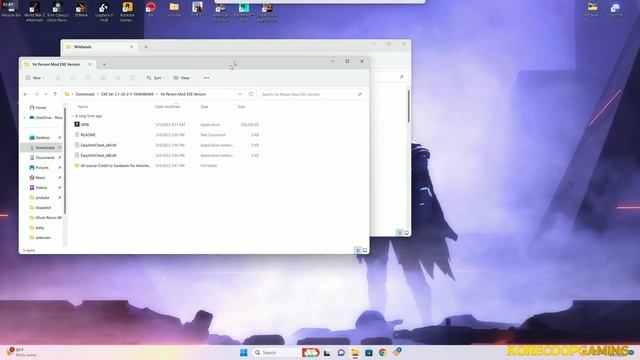
Task: Sort files by the Name column header
Action: 83,107
